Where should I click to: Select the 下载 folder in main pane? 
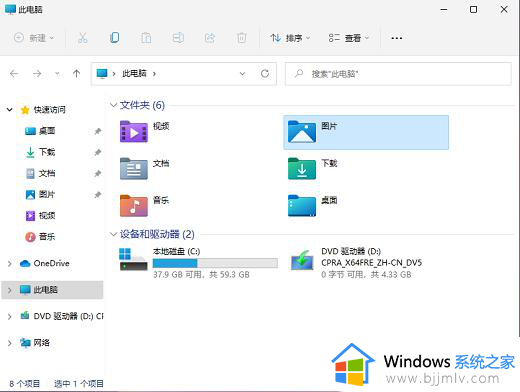[x=313, y=169]
